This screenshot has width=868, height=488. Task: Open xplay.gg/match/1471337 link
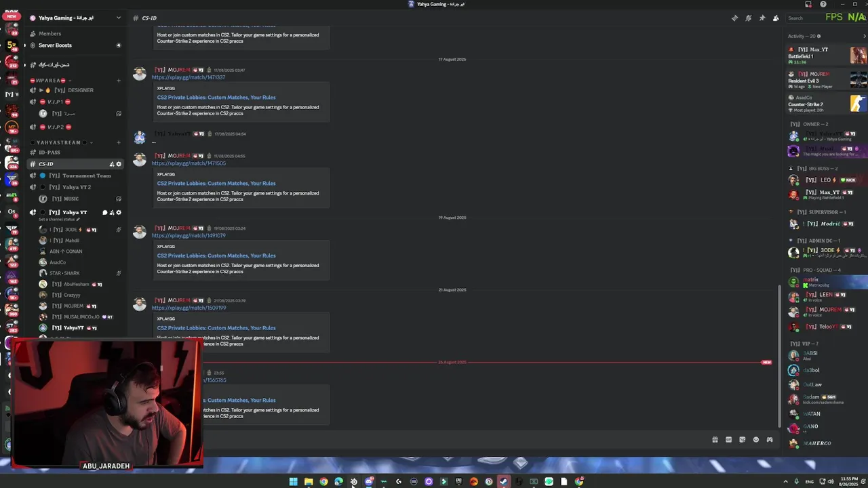[189, 77]
